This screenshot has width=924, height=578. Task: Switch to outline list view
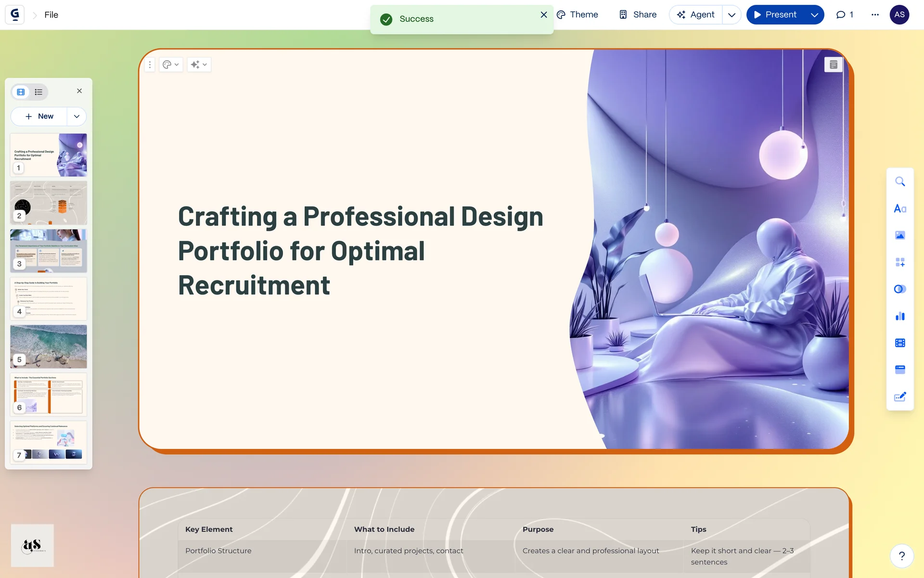(38, 92)
